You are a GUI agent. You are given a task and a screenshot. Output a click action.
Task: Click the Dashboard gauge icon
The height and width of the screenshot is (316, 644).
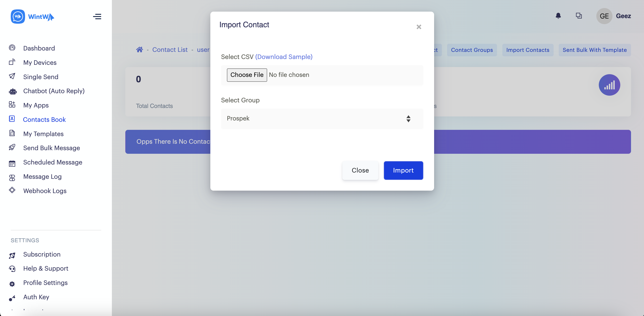point(12,48)
